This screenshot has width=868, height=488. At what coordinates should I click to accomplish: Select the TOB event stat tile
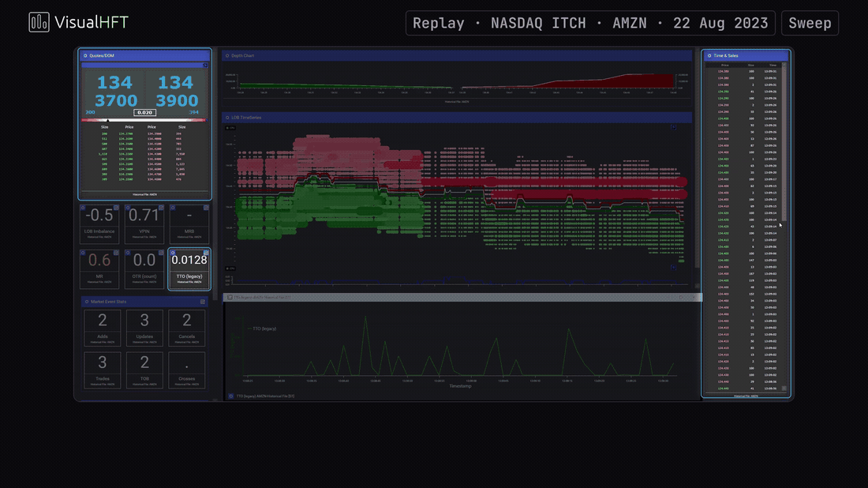coord(144,370)
